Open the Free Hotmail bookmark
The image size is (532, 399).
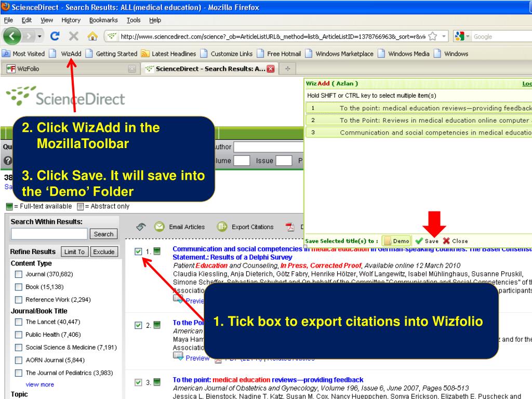coord(279,54)
